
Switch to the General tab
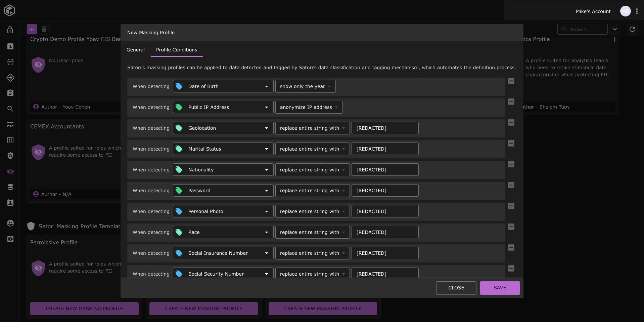pyautogui.click(x=135, y=50)
